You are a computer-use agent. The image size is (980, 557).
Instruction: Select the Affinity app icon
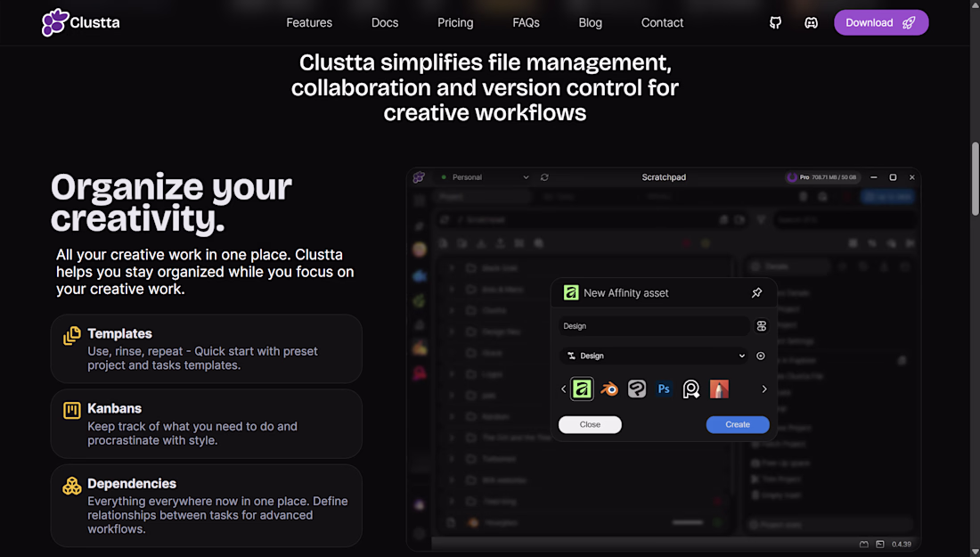tap(582, 389)
